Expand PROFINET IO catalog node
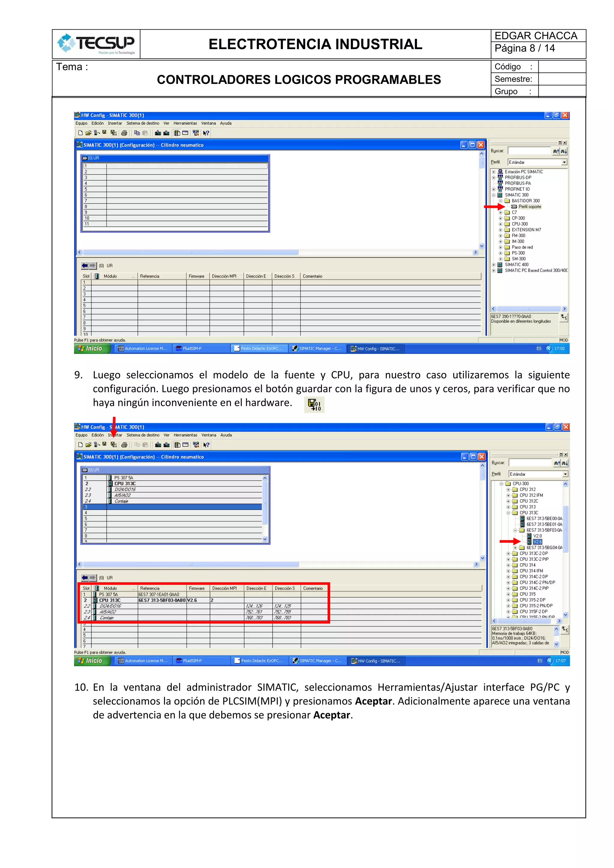 (494, 189)
